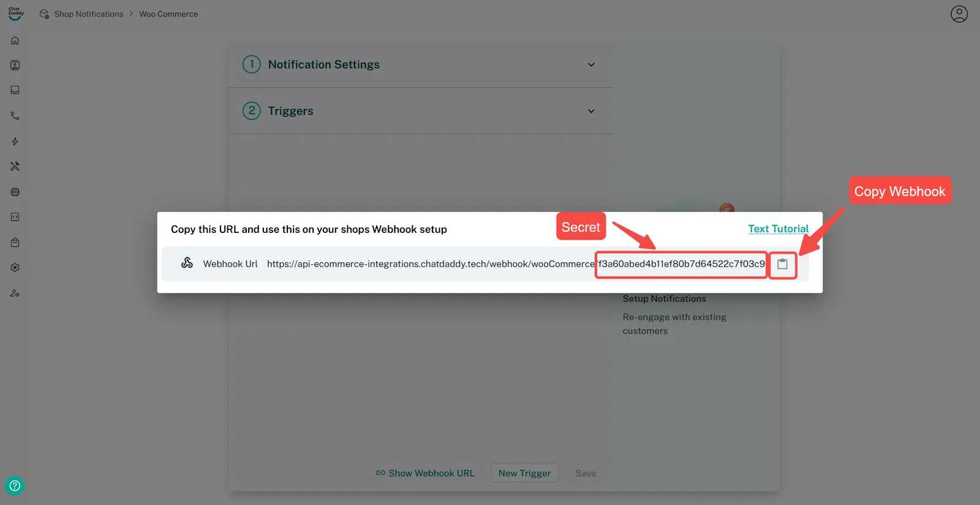Open the user account avatar icon
This screenshot has height=505, width=980.
959,13
